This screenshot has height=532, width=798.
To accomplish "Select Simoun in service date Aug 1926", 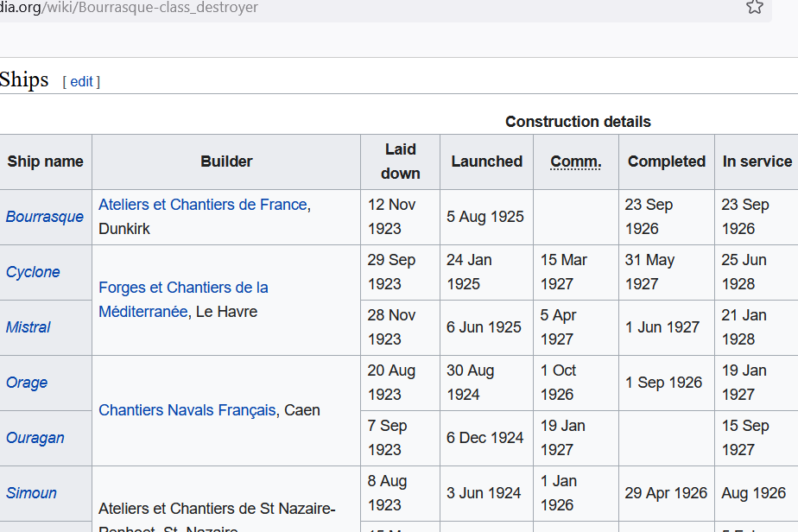I will click(754, 493).
